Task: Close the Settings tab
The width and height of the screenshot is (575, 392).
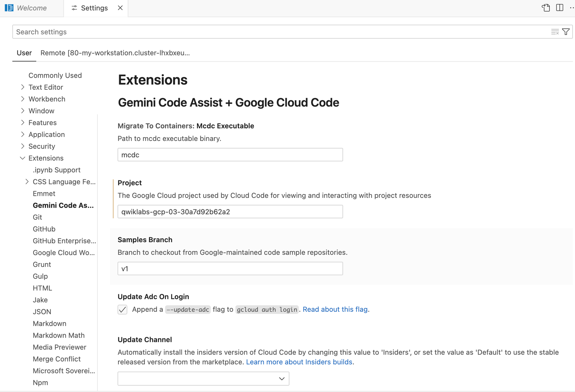Action: [x=120, y=8]
